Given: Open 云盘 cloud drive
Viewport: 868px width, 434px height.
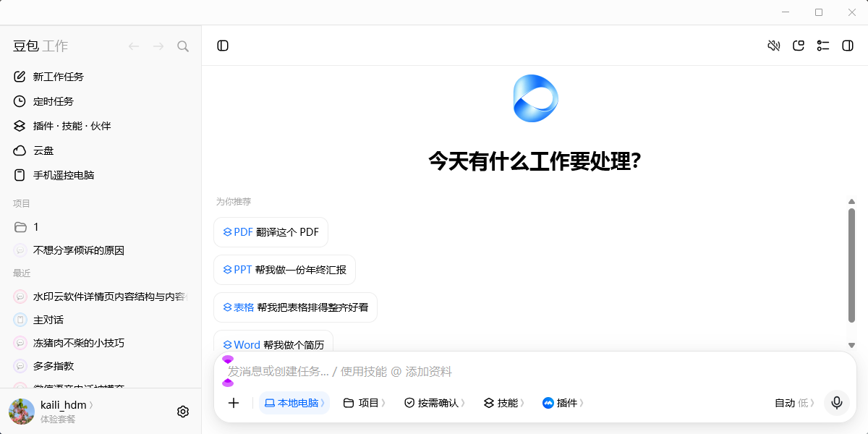Looking at the screenshot, I should (x=101, y=150).
